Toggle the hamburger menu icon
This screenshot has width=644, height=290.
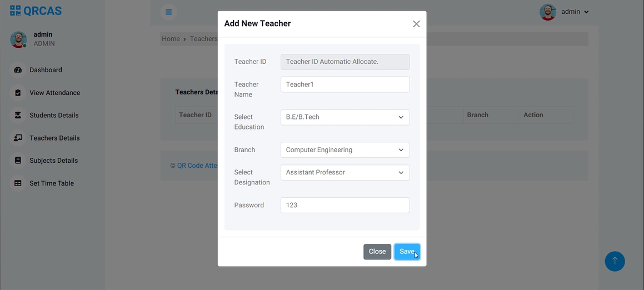click(168, 12)
